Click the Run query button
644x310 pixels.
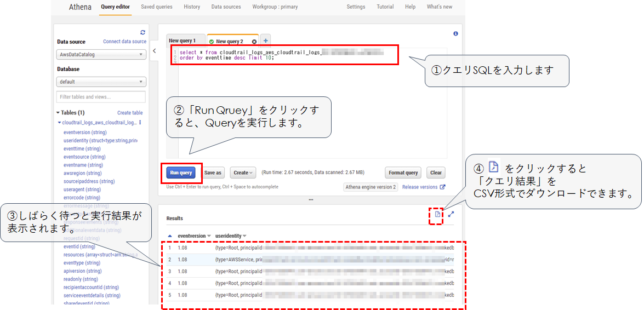[181, 173]
